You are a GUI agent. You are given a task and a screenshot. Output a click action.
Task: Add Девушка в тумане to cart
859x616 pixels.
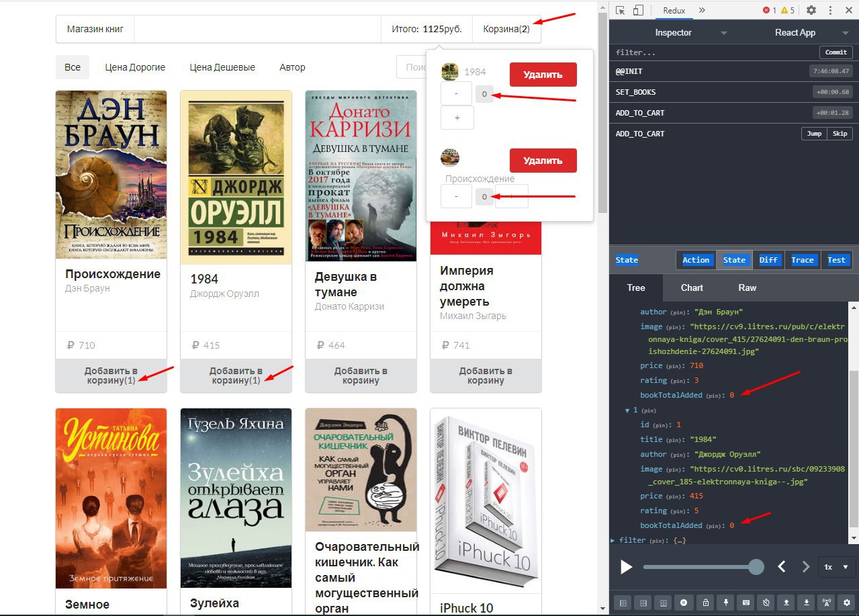(x=361, y=376)
